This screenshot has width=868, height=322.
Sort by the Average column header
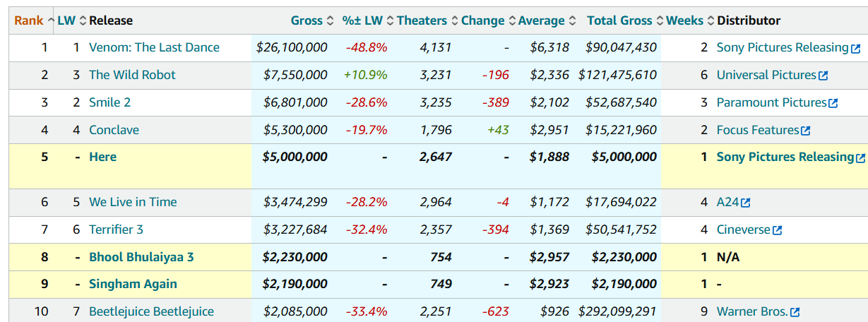541,20
